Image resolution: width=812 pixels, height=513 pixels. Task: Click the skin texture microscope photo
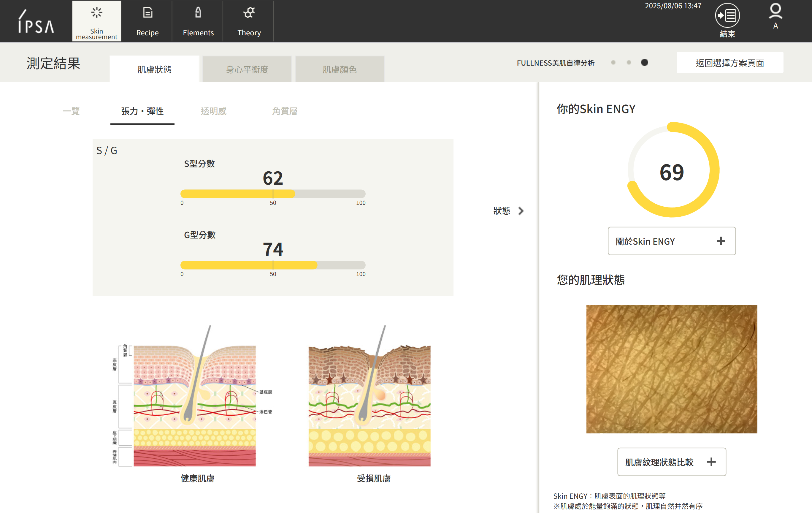click(x=671, y=369)
